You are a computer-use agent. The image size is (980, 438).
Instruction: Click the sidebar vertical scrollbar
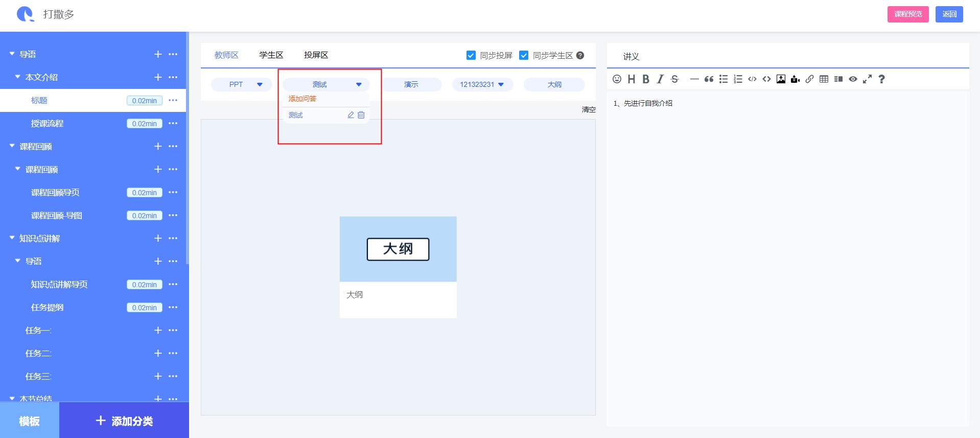point(188,148)
